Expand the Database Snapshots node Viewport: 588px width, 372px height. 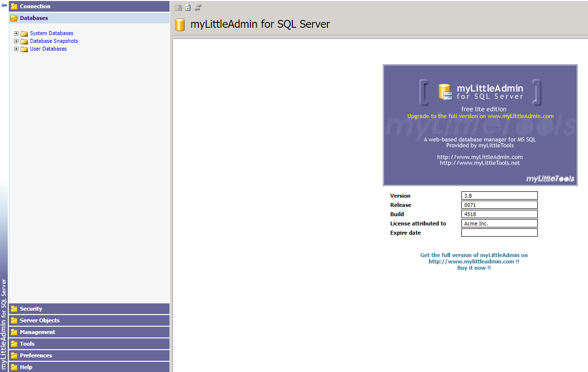click(x=16, y=41)
